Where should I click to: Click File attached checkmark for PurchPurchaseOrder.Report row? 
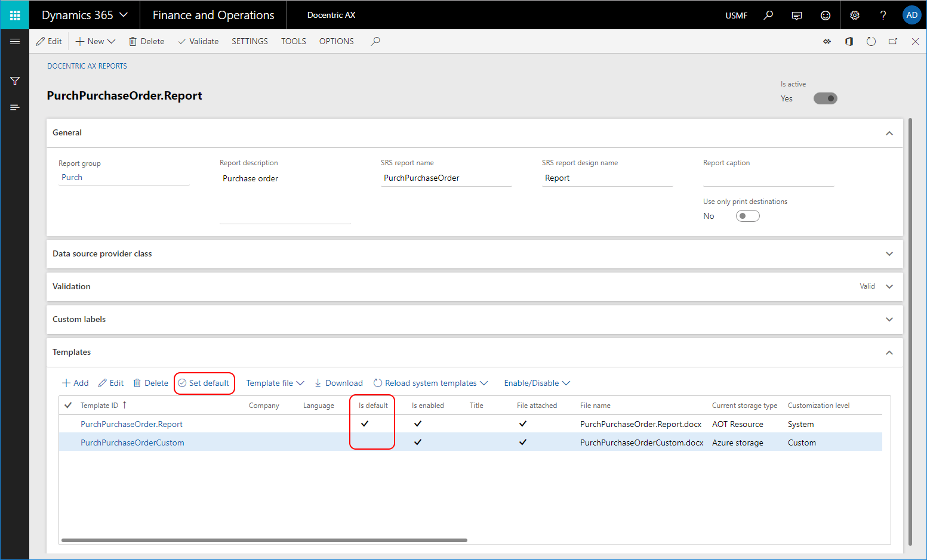point(523,423)
